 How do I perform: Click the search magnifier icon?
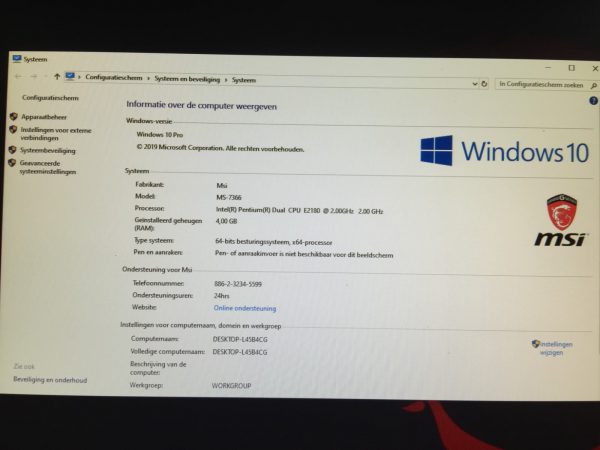(593, 86)
